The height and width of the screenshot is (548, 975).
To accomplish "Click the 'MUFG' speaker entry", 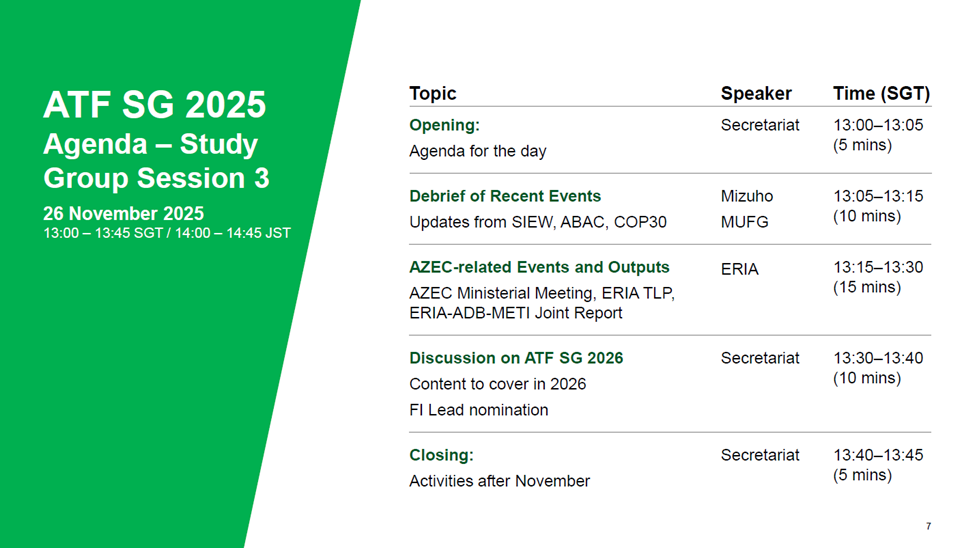I will coord(744,222).
